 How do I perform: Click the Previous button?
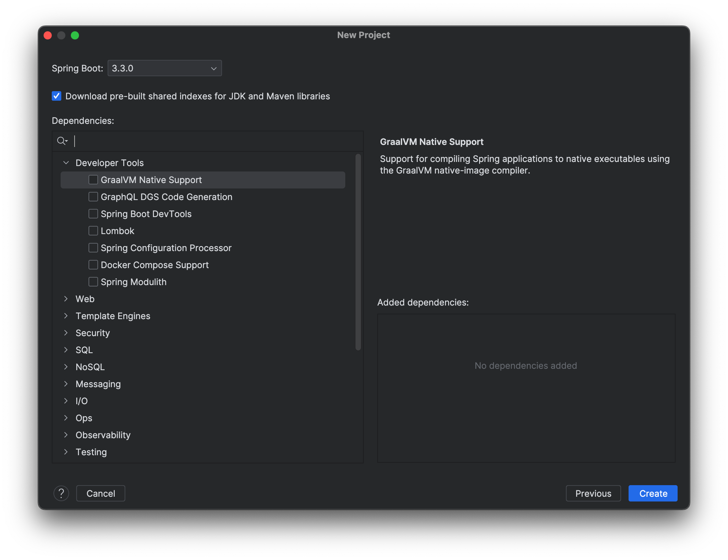tap(592, 493)
